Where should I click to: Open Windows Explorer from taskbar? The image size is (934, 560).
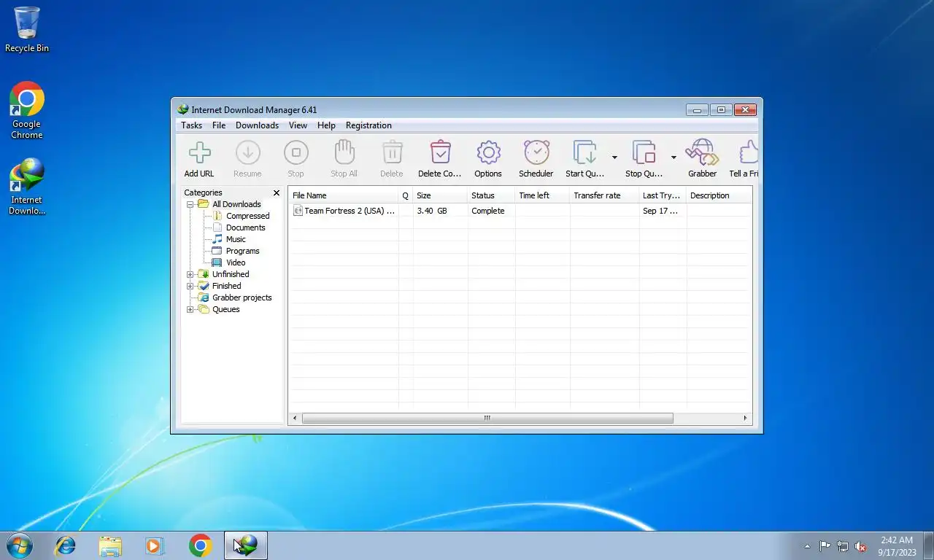pos(110,545)
